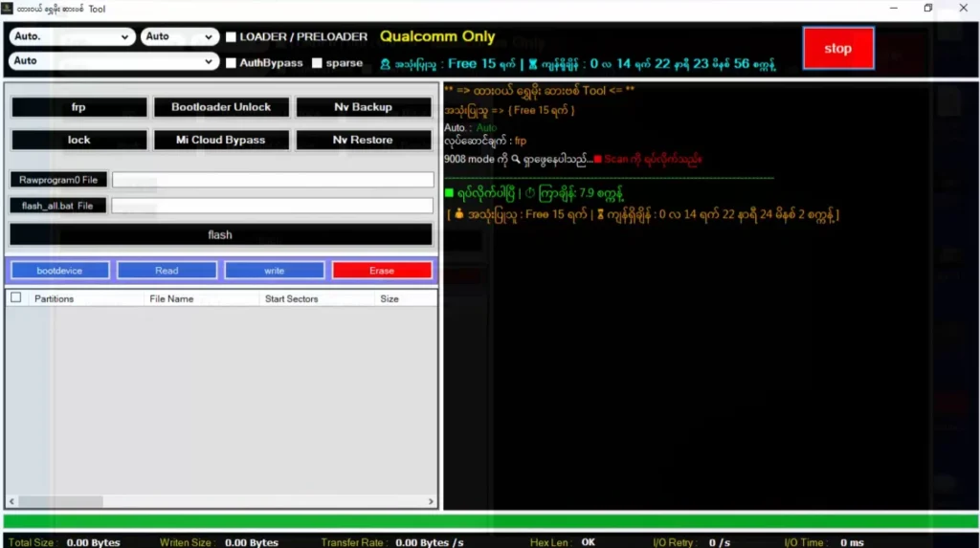Click the blue write button
980x548 pixels.
coord(275,271)
